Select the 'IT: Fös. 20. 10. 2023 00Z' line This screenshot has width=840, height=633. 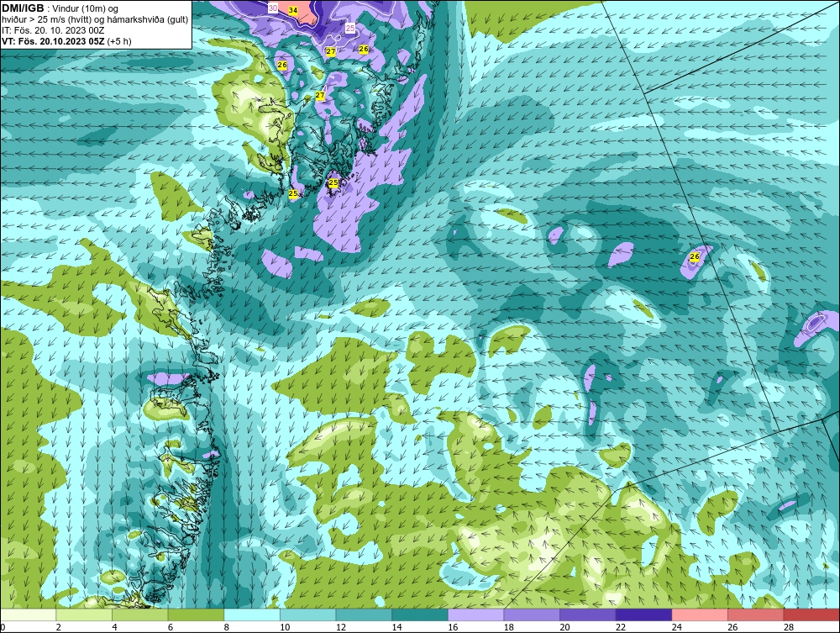[x=53, y=30]
